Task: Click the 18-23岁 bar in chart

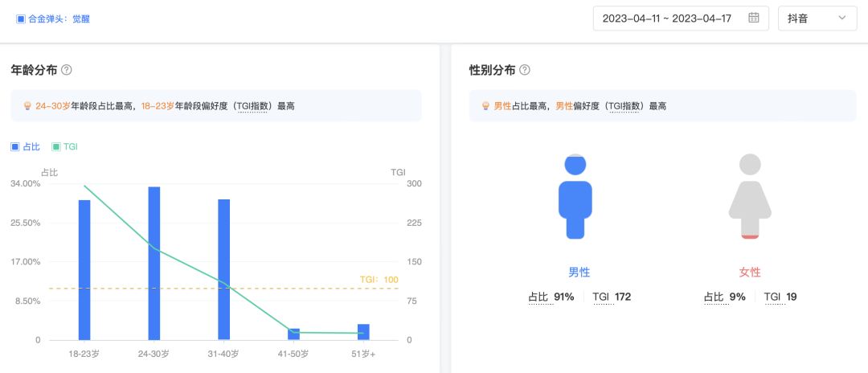Action: [84, 270]
